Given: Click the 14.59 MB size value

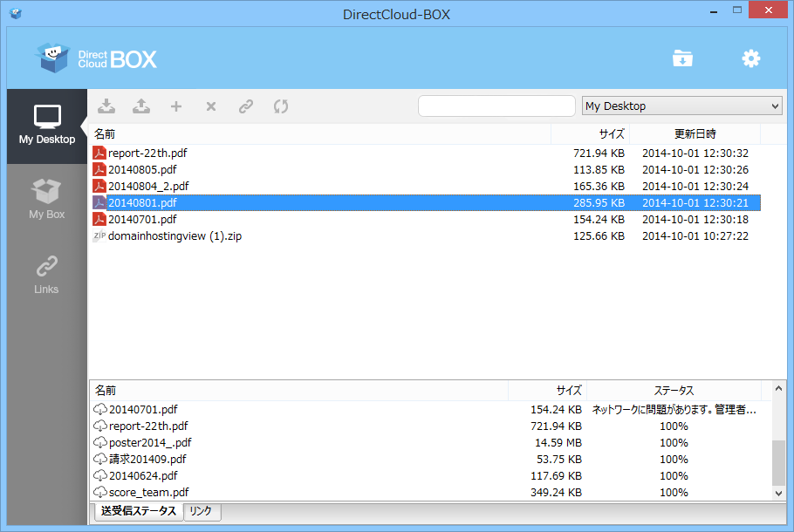Looking at the screenshot, I should tap(558, 443).
